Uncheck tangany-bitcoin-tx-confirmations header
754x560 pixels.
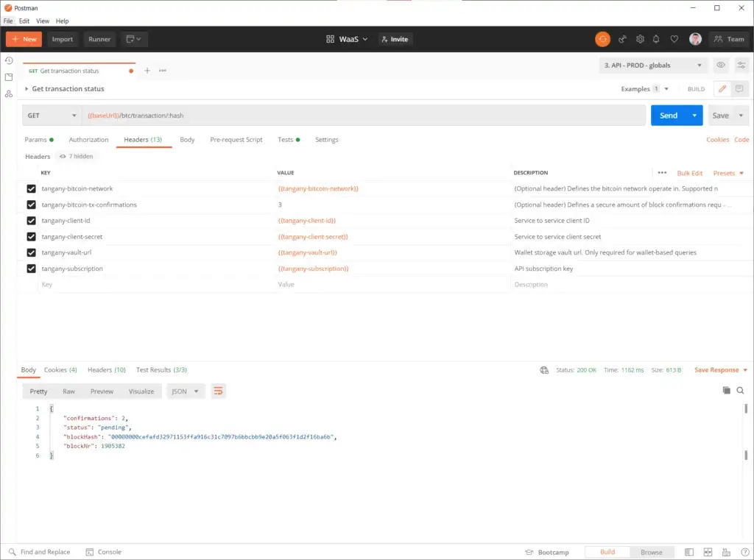click(31, 205)
